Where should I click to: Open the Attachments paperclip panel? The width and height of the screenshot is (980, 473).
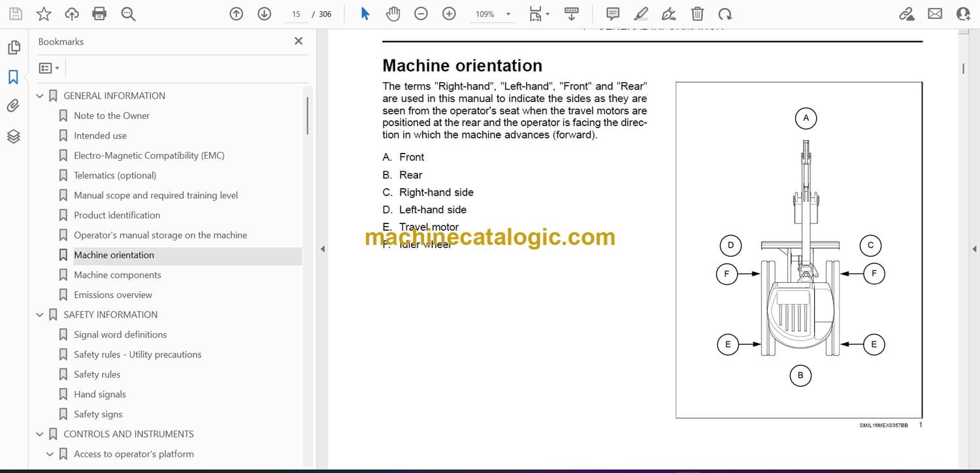tap(14, 106)
